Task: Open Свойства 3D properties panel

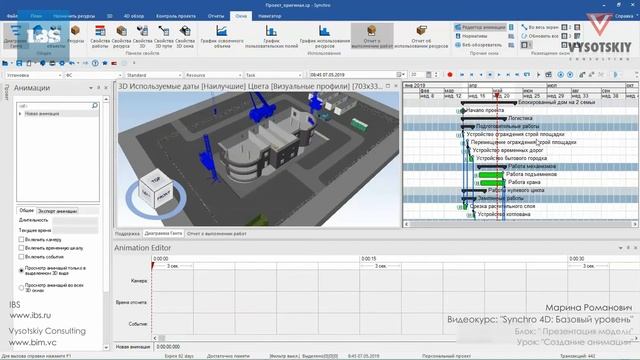Action: tap(142, 37)
